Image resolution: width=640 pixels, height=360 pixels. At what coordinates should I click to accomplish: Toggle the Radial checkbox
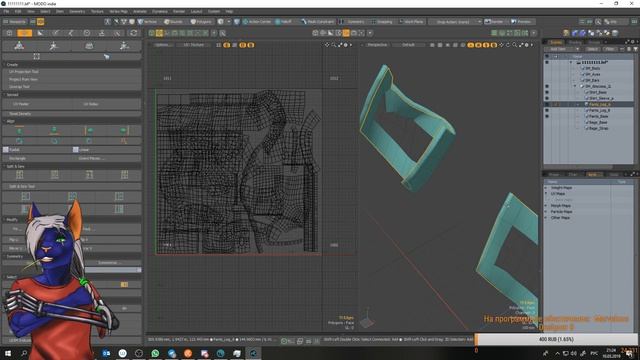(6, 150)
